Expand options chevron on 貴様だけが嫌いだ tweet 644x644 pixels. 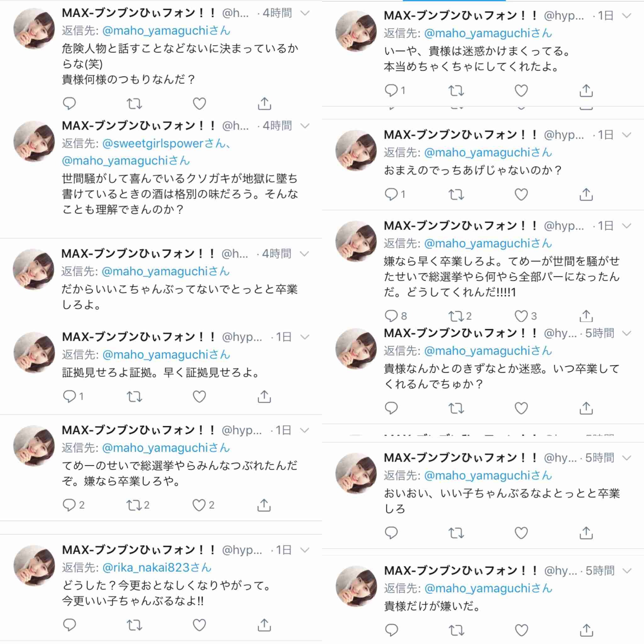[x=627, y=571]
